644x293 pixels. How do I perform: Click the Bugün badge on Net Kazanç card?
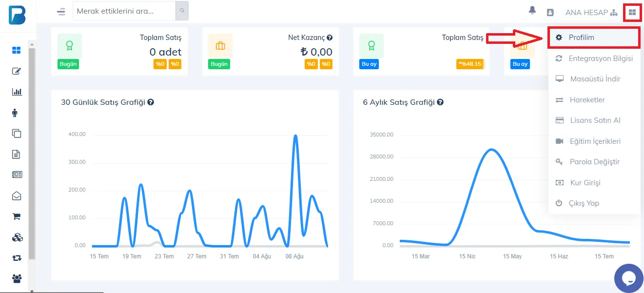pos(219,64)
